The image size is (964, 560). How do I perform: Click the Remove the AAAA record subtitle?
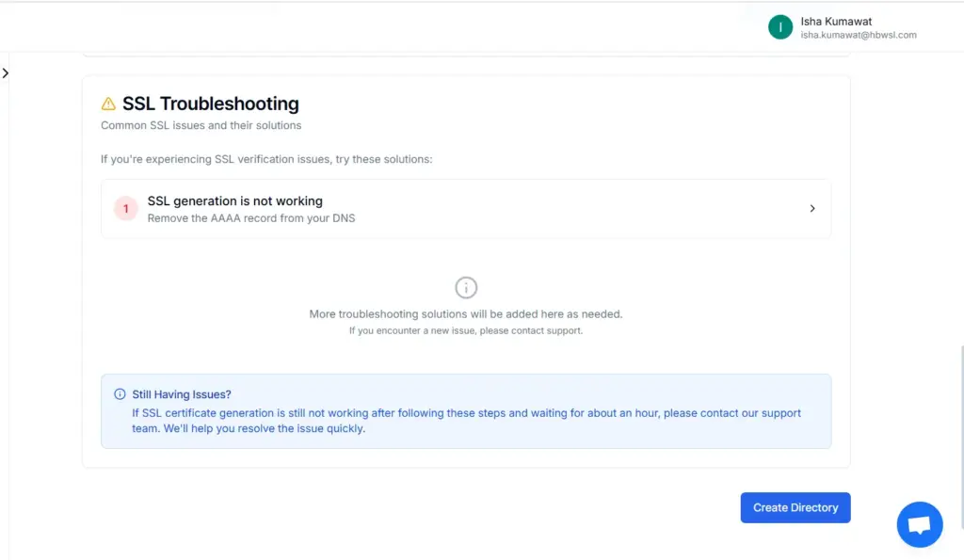tap(251, 217)
